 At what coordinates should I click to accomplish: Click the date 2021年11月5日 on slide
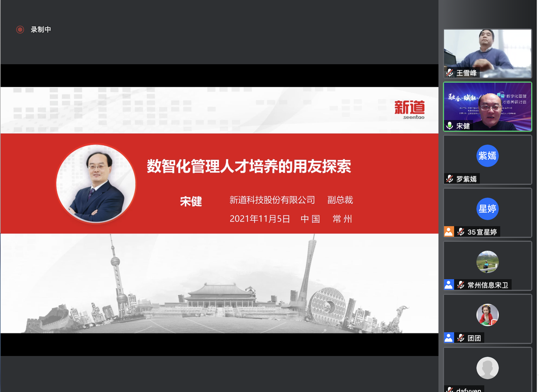[260, 219]
